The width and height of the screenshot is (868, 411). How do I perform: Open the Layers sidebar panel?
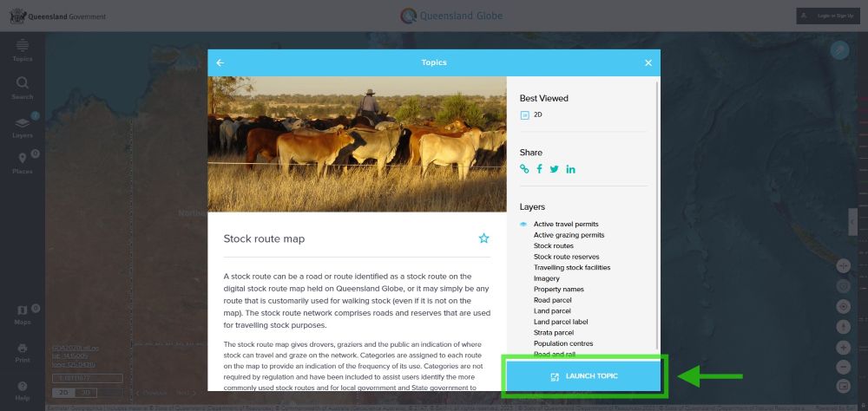(23, 127)
